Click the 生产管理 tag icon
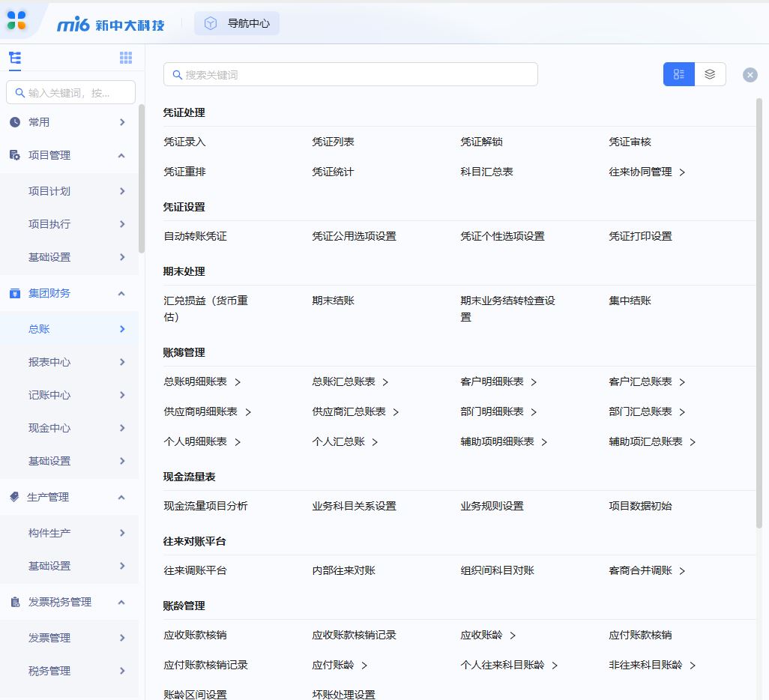 (14, 497)
